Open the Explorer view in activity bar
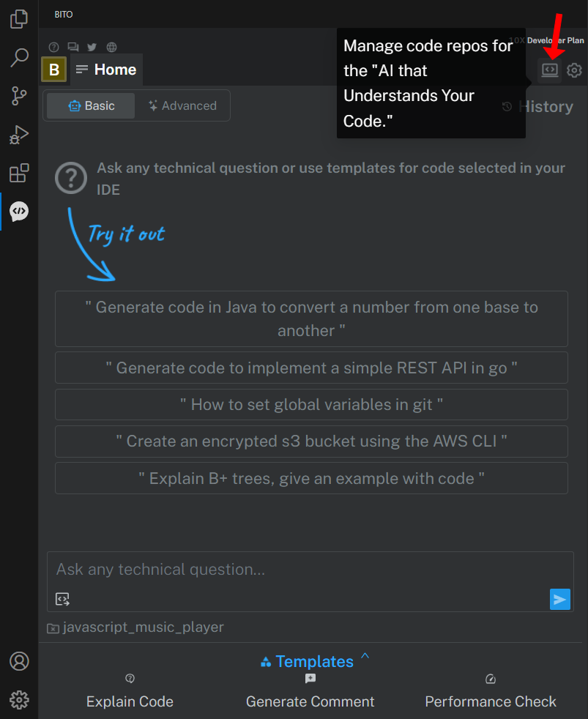This screenshot has width=588, height=719. point(19,19)
